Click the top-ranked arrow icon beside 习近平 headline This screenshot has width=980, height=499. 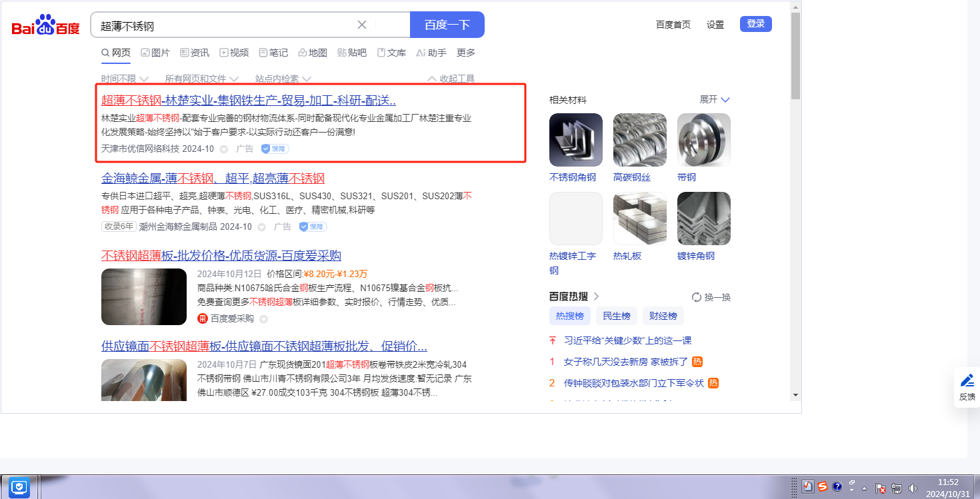click(552, 340)
